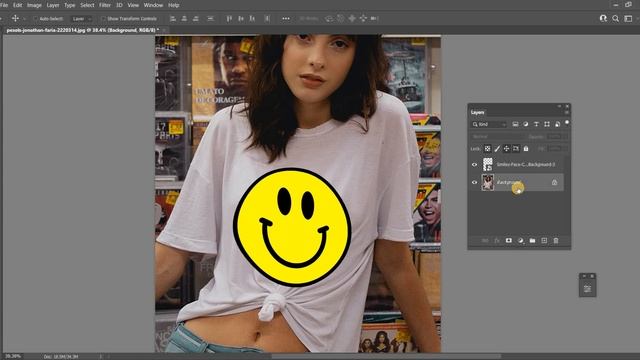Add a layer mask
The height and width of the screenshot is (360, 640).
click(x=509, y=241)
